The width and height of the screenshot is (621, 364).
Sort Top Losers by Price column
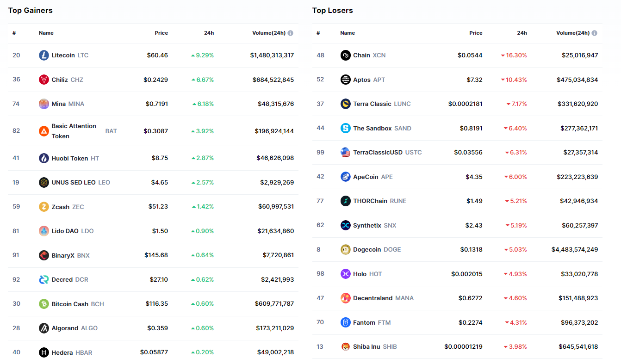(476, 33)
